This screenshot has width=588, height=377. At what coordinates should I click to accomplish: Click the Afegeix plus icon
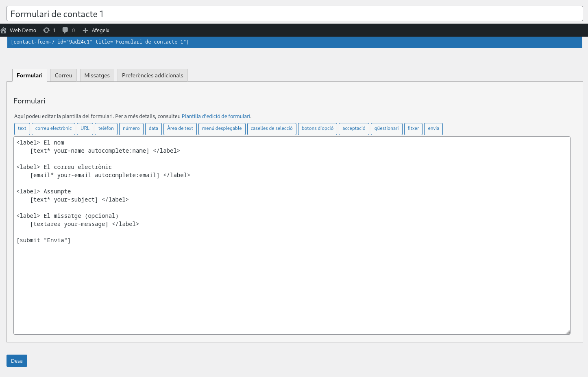click(85, 31)
